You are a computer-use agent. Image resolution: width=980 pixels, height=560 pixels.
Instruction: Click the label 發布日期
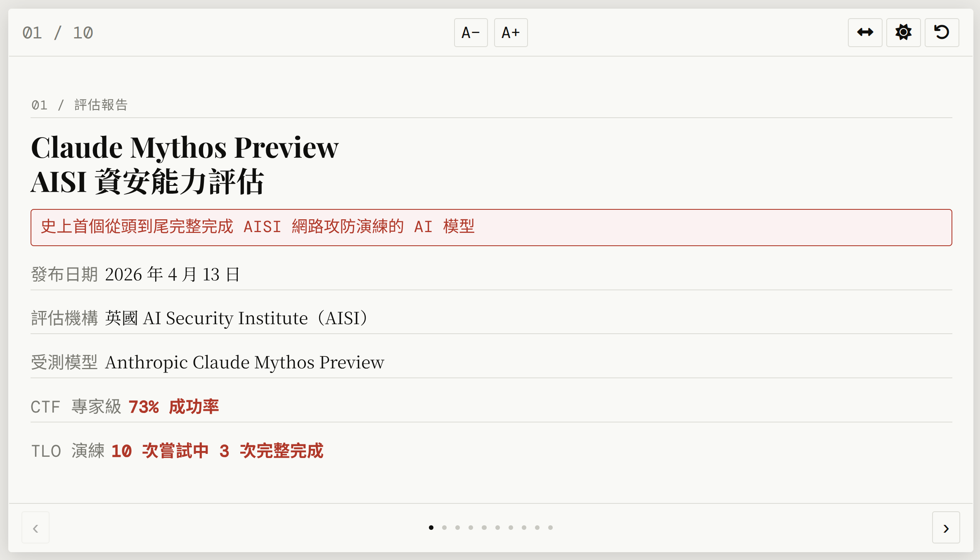click(64, 275)
